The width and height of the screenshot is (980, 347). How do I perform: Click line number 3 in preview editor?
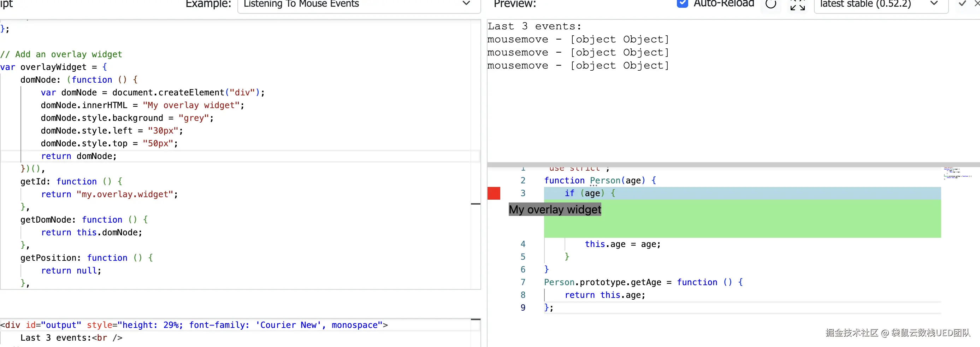(523, 193)
